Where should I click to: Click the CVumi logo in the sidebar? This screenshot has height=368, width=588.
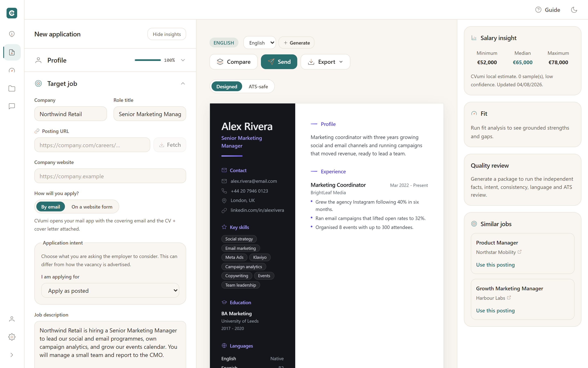pyautogui.click(x=12, y=13)
